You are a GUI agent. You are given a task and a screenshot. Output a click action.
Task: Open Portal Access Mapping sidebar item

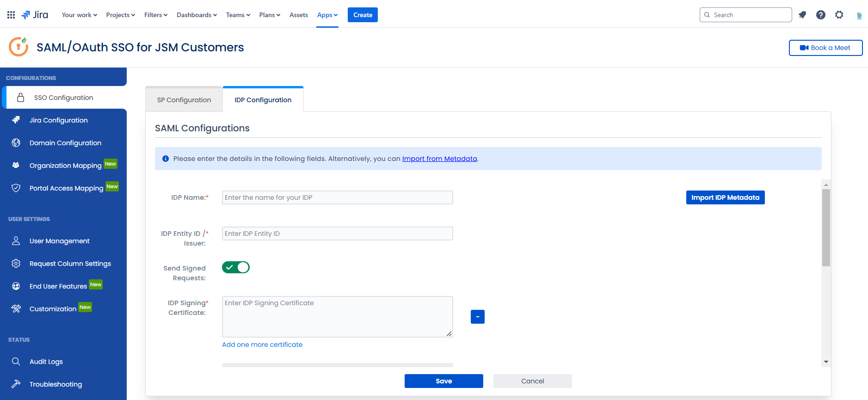click(63, 188)
